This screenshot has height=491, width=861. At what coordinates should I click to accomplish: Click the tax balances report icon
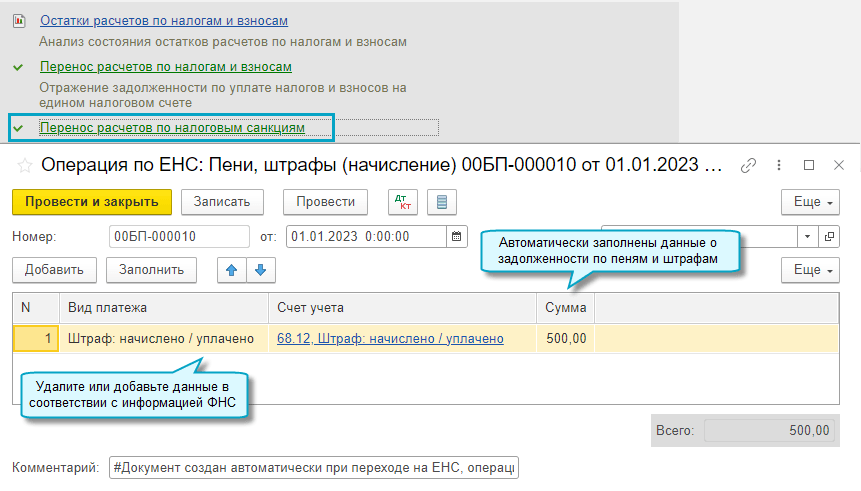coord(18,20)
